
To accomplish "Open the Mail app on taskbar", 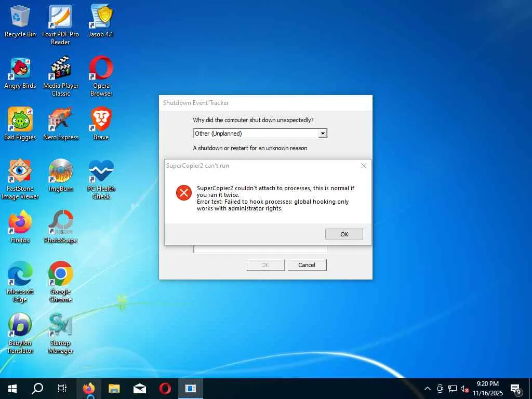I will [140, 389].
